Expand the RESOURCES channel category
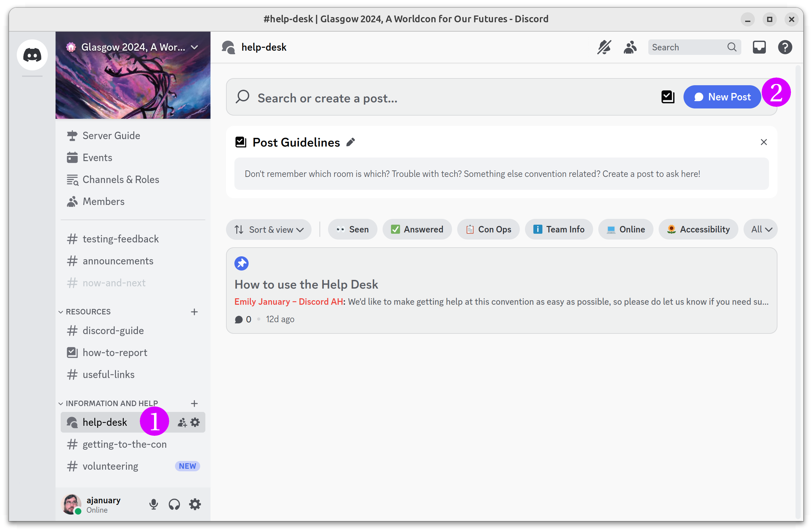This screenshot has height=532, width=812. point(88,311)
